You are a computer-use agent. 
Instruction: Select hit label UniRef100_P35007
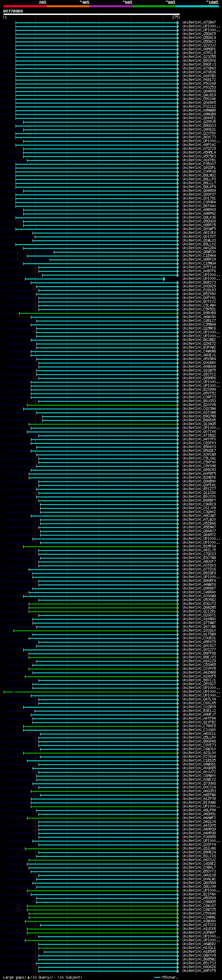click(x=199, y=164)
